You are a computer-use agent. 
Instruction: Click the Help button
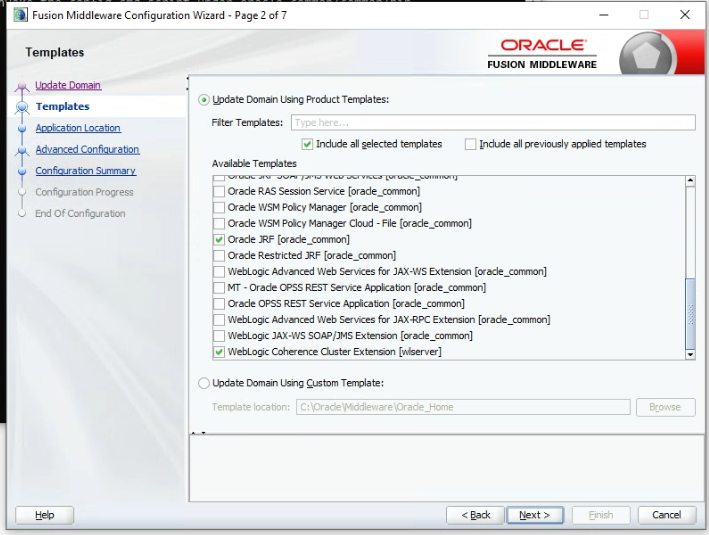(x=44, y=515)
